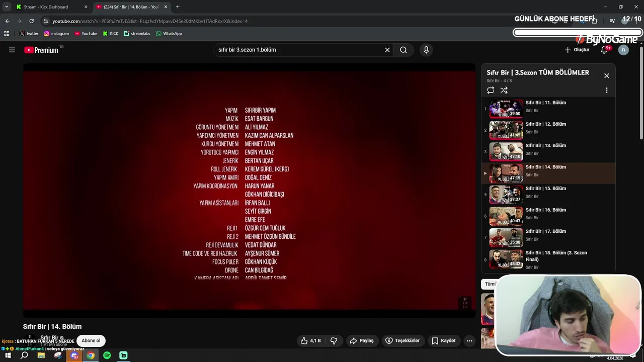Click Tümü filter chip below playlist
This screenshot has width=644, height=362.
tap(489, 284)
